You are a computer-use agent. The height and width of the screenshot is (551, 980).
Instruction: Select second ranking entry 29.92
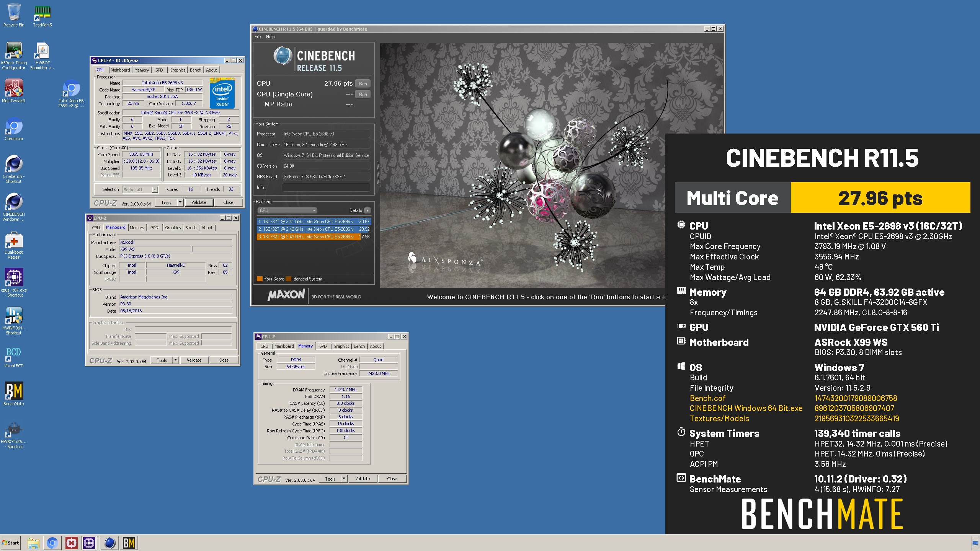click(x=314, y=229)
